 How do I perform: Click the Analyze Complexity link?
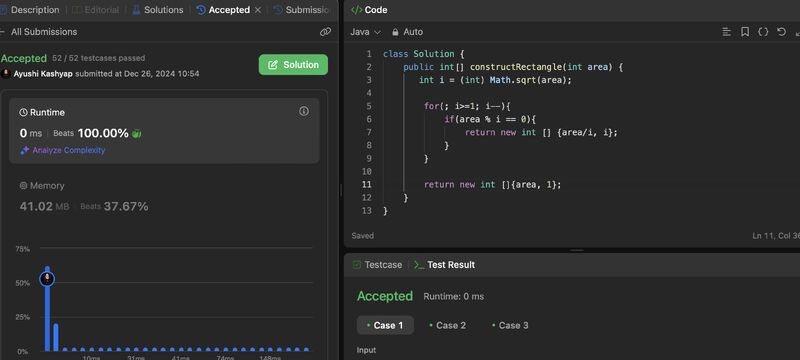click(63, 150)
